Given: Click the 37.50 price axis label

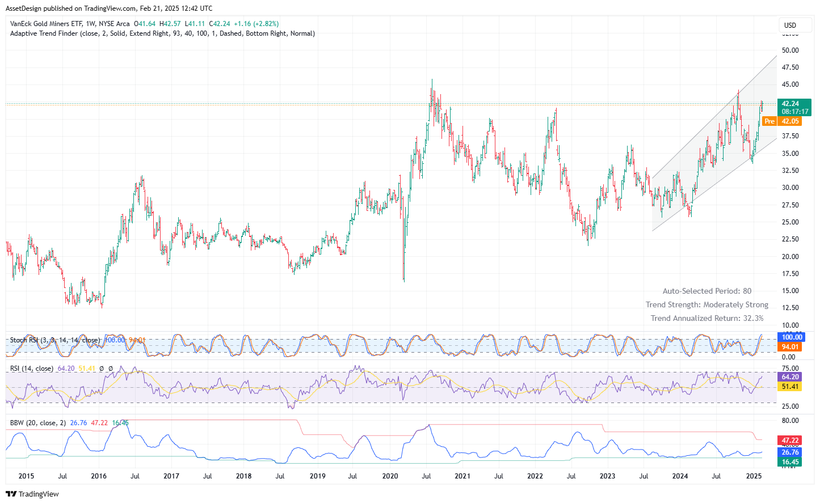Looking at the screenshot, I should [x=790, y=136].
